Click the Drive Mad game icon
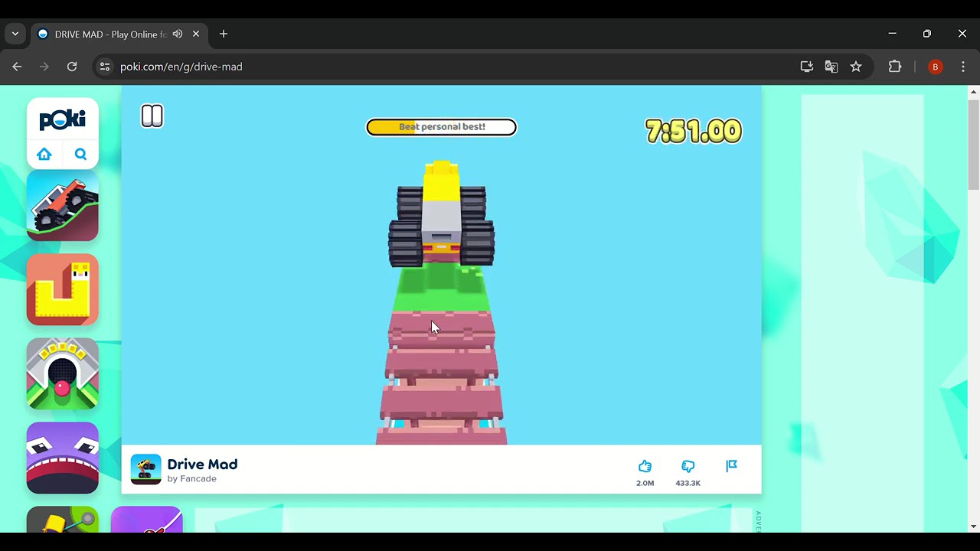The height and width of the screenshot is (551, 980). coord(146,470)
